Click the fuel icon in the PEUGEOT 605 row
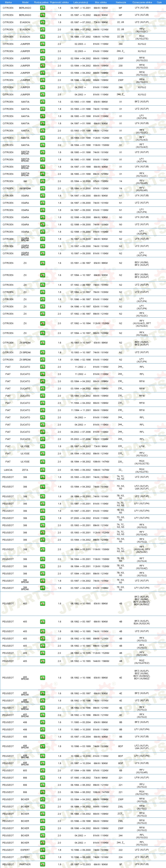This screenshot has width=166, height=868. pyautogui.click(x=42, y=770)
